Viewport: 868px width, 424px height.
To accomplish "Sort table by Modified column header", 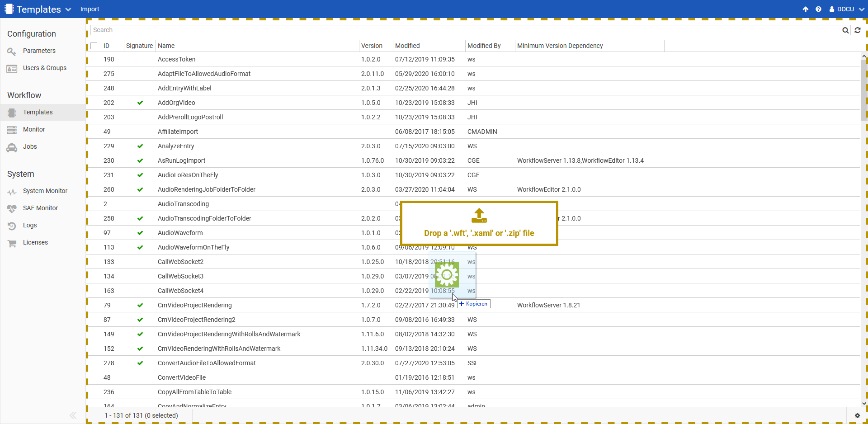I will (x=407, y=46).
